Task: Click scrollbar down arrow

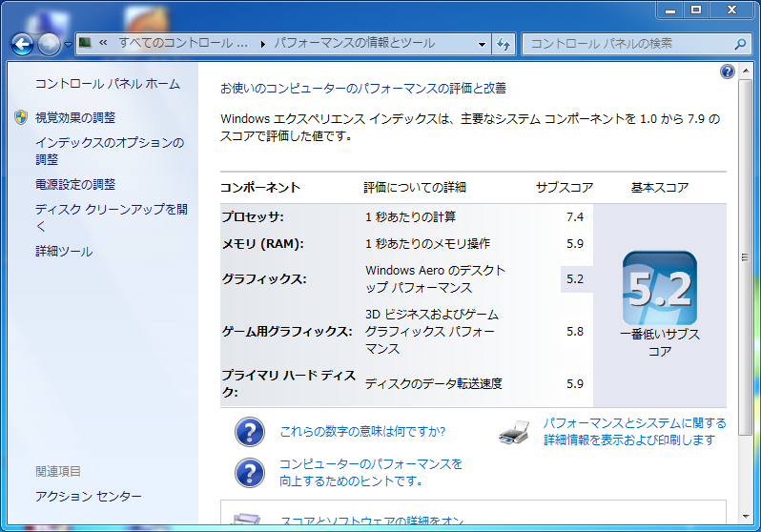Action: click(745, 517)
